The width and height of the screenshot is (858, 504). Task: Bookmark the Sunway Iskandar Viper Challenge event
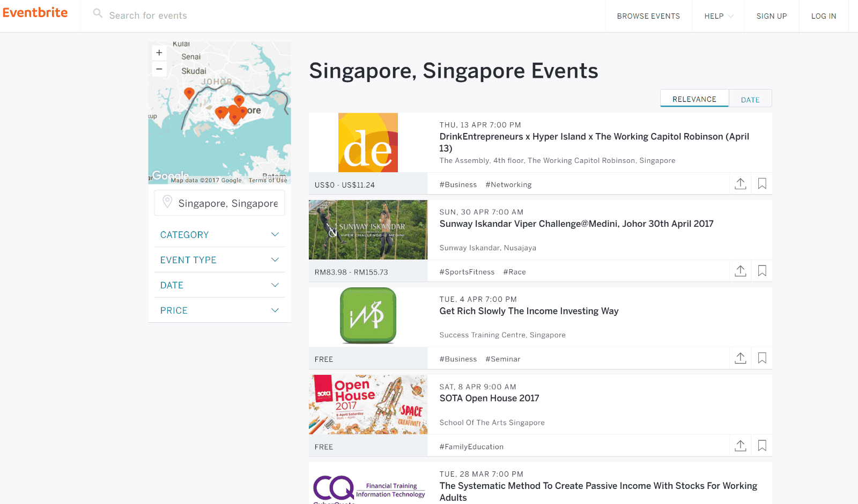tap(762, 271)
